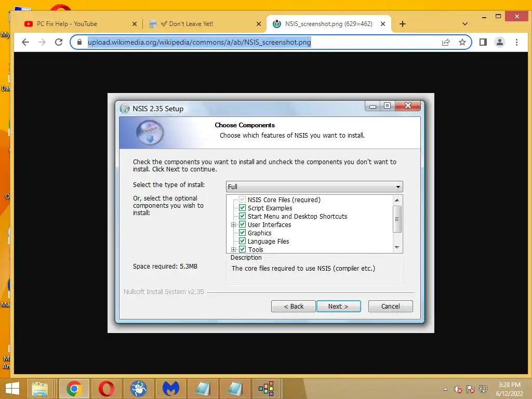Image resolution: width=532 pixels, height=399 pixels.
Task: Uncheck Script Examples
Action: point(242,208)
